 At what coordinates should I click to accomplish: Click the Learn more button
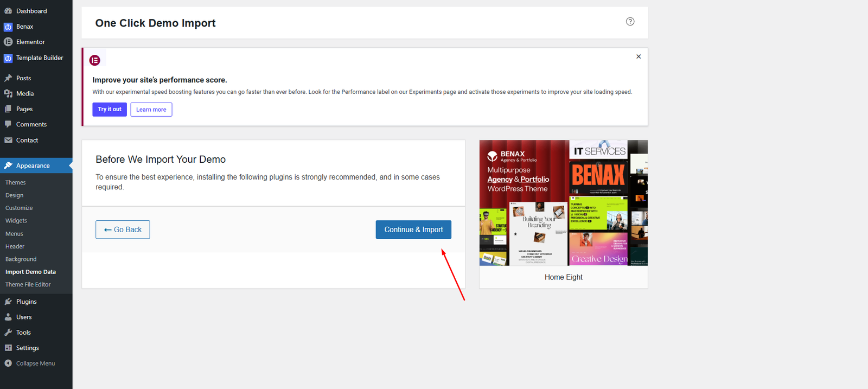(x=151, y=110)
